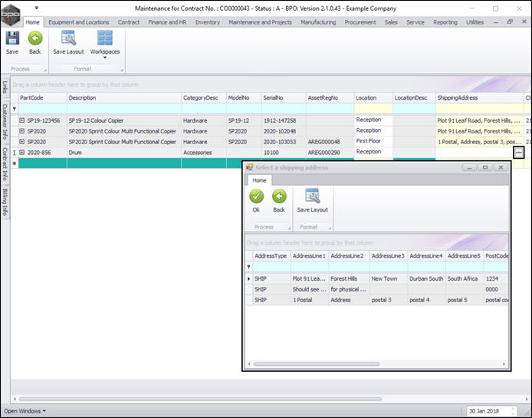
Task: Select the Plot 91 Lea... address row
Action: [376, 278]
